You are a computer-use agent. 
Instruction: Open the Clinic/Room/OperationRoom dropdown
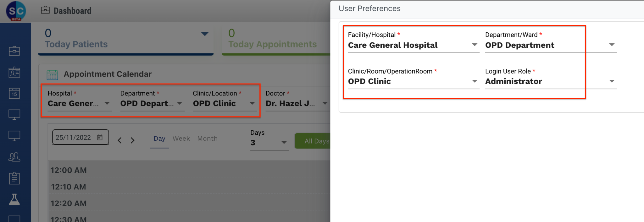475,81
